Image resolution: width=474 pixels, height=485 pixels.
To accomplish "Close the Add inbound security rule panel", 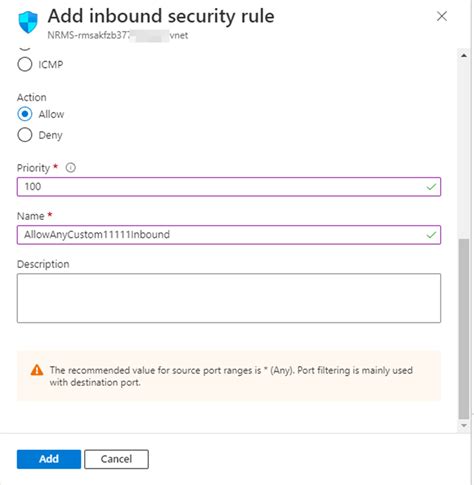I will 442,16.
